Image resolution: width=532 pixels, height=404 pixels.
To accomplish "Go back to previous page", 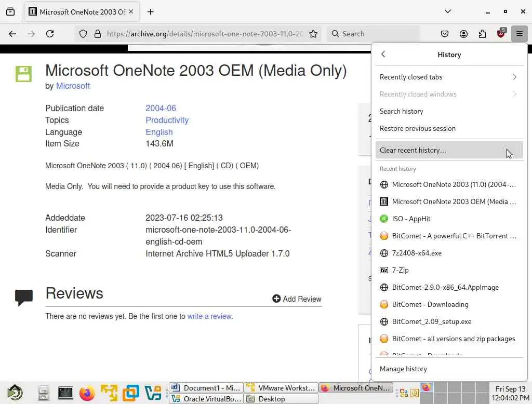I will [x=12, y=34].
